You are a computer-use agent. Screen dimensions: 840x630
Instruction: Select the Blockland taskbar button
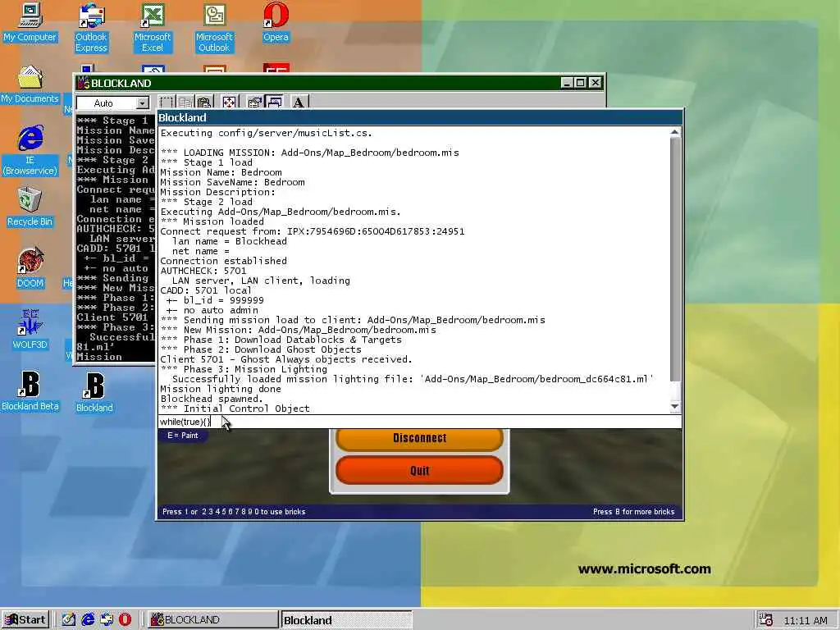346,620
